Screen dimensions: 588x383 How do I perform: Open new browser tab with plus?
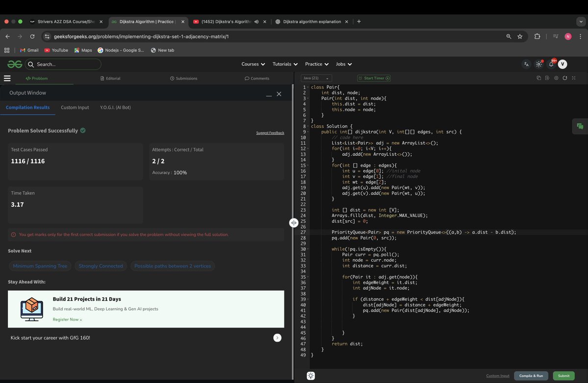click(x=359, y=22)
